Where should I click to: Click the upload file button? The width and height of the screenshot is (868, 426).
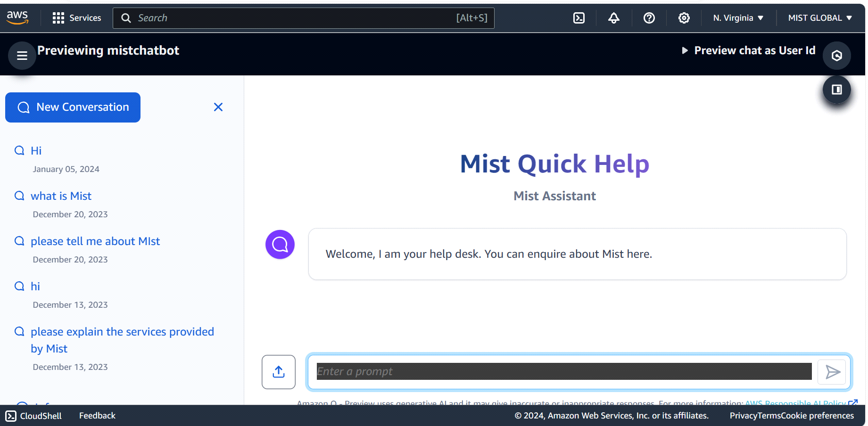[x=279, y=372]
